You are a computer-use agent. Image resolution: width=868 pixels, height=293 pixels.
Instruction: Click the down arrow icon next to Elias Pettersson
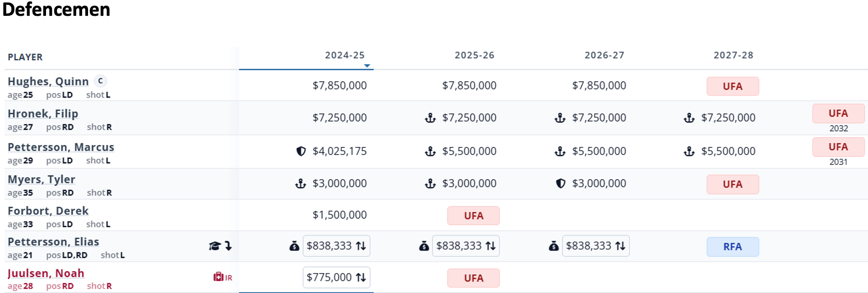228,246
